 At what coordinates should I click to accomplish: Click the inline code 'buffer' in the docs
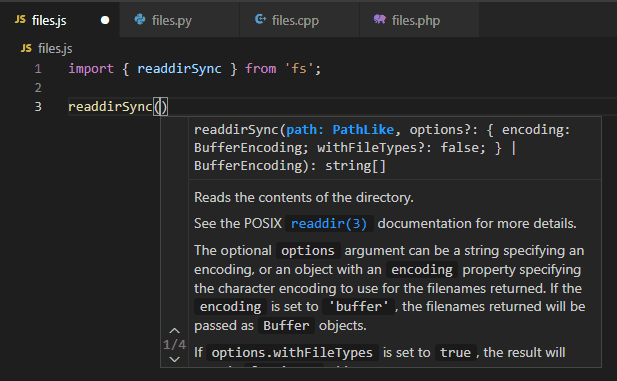[x=358, y=307]
